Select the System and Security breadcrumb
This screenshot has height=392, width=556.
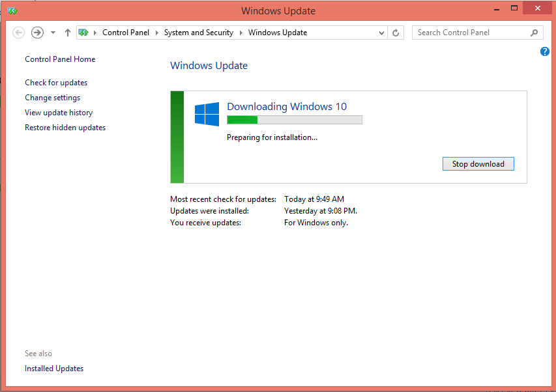[x=199, y=33]
